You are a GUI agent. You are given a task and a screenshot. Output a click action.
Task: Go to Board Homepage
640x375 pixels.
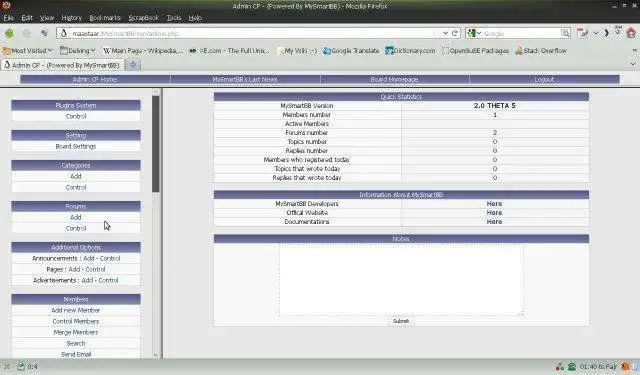(x=394, y=80)
